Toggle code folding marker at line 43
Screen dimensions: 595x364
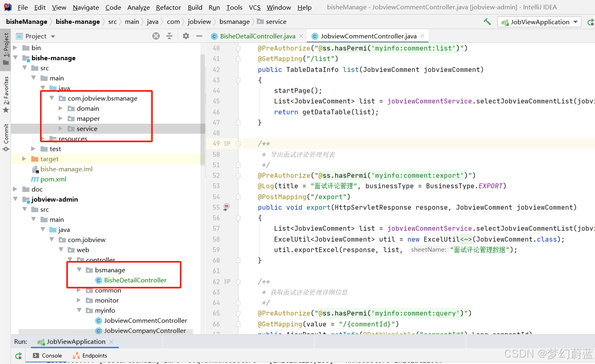(x=238, y=80)
